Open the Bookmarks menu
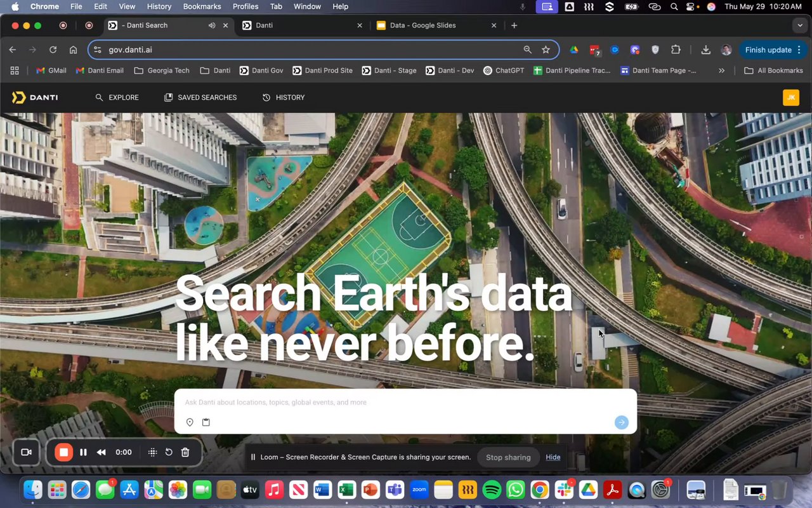This screenshot has width=812, height=508. click(202, 6)
